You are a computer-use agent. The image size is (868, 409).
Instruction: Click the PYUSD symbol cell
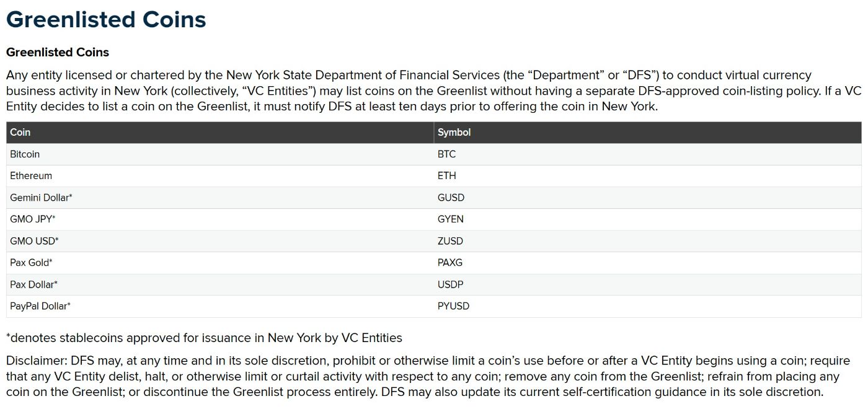pyautogui.click(x=453, y=306)
